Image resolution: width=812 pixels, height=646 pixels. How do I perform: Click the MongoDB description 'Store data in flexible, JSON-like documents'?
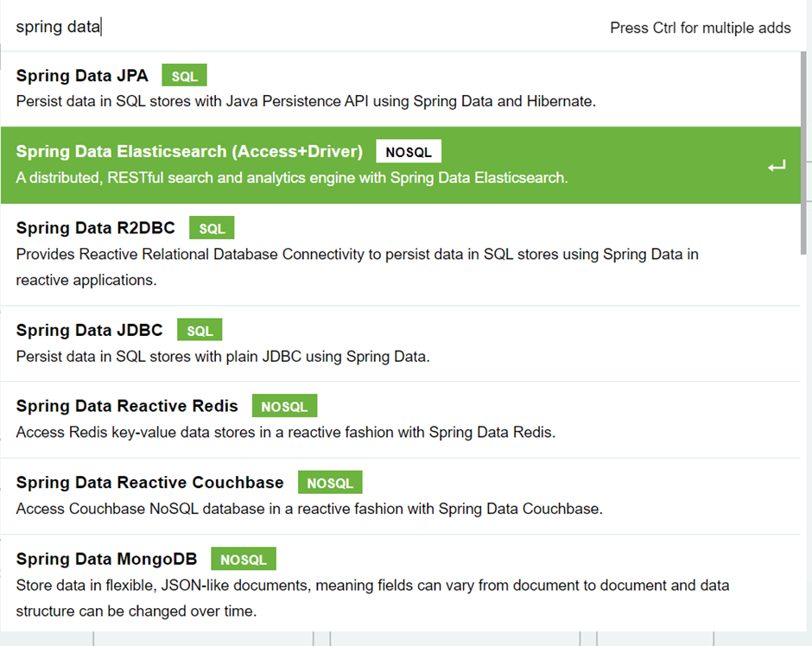(x=373, y=598)
